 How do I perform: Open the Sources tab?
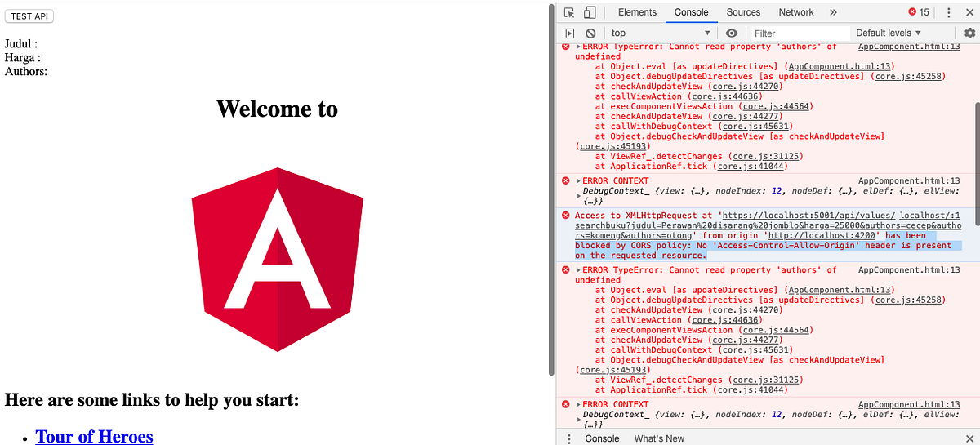point(743,12)
